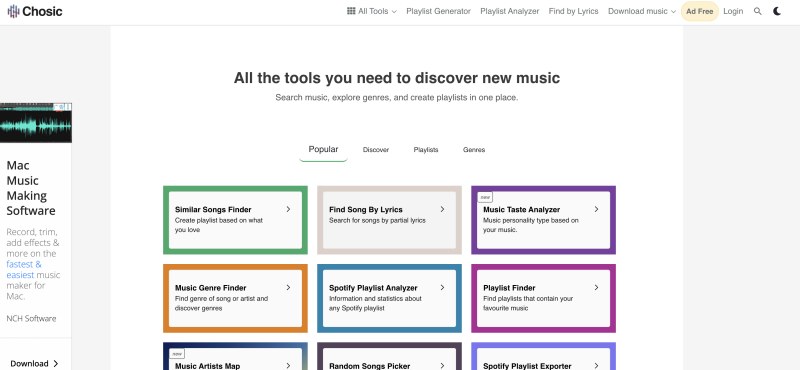Viewport: 800px width, 370px height.
Task: Click the arrow on Playlist Finder
Action: (x=596, y=288)
